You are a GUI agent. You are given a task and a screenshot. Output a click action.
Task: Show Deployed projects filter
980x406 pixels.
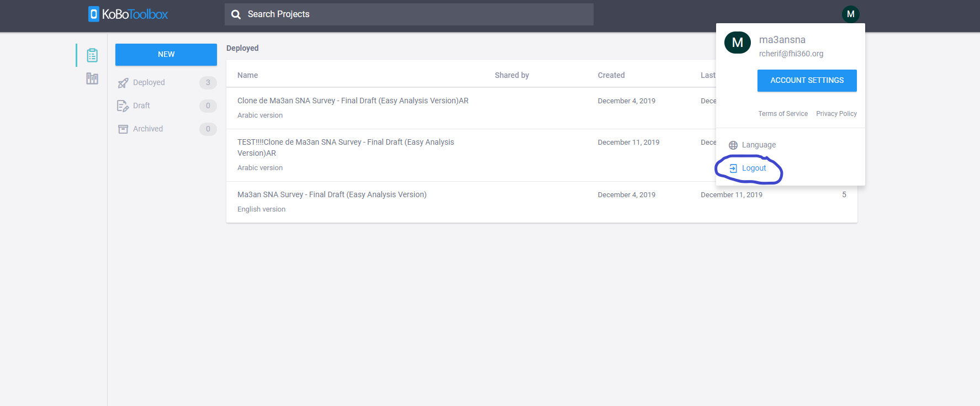pos(149,82)
